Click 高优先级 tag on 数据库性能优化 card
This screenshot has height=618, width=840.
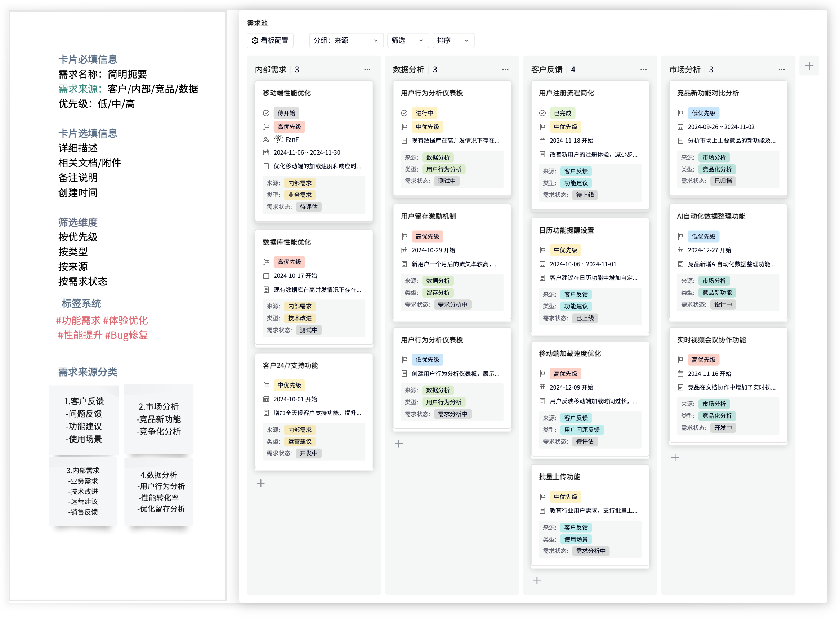(x=289, y=262)
